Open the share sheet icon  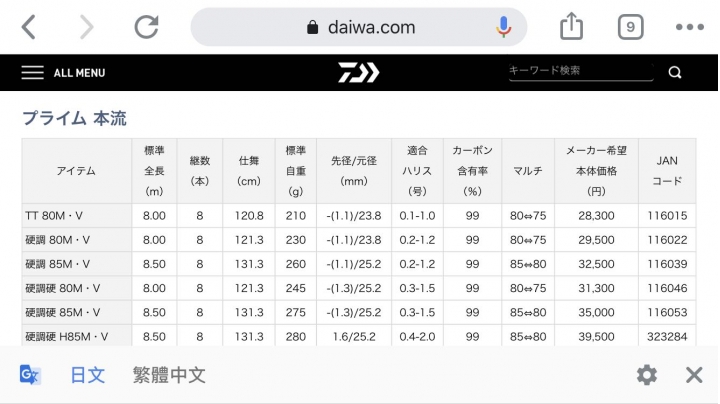point(571,26)
